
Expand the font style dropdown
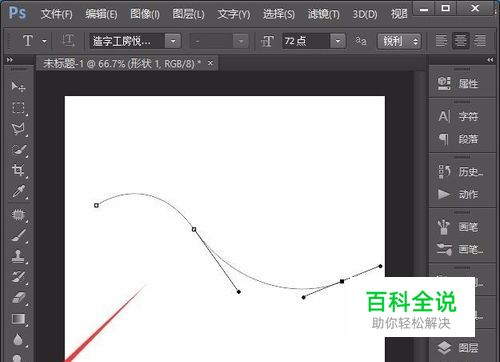tap(241, 41)
